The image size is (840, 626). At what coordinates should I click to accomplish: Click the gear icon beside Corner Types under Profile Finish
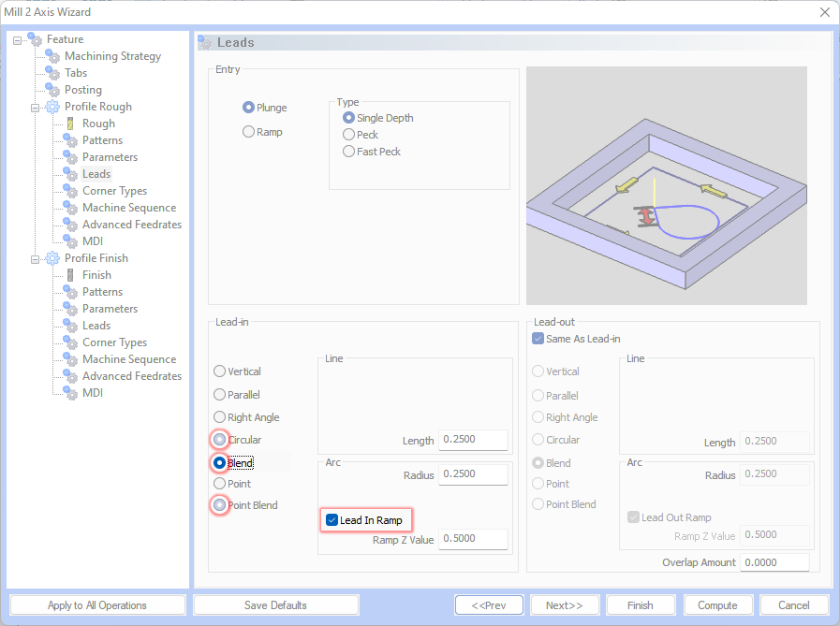[x=70, y=342]
